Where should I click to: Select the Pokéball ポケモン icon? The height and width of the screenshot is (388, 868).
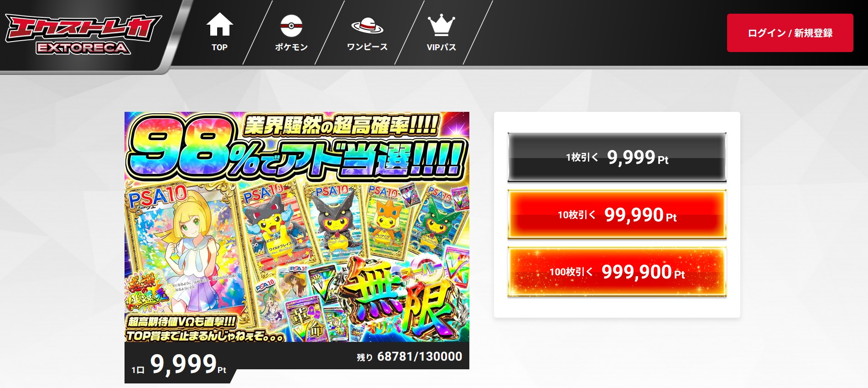(x=291, y=26)
